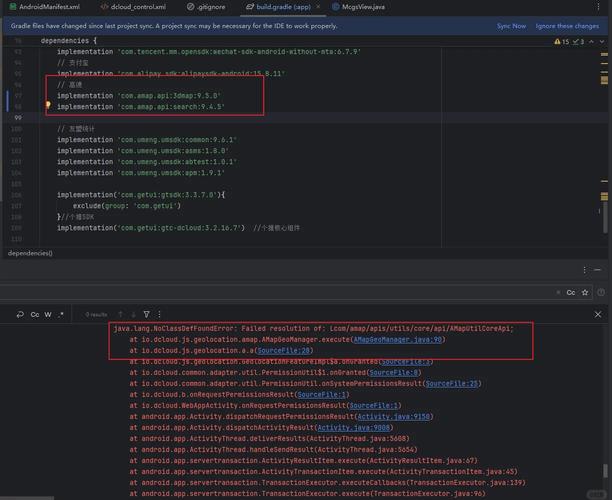Open Activity.java:9150 link
612x500 pixels.
(393, 417)
